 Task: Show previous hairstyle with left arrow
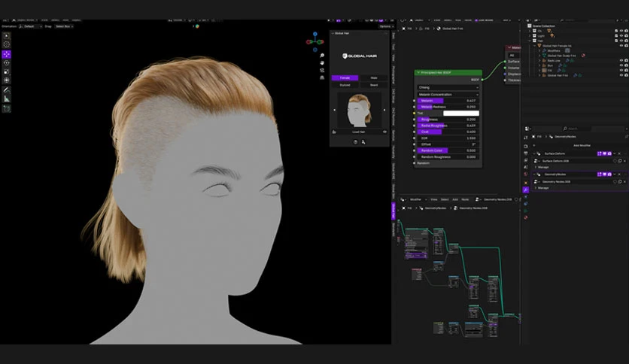coord(334,110)
